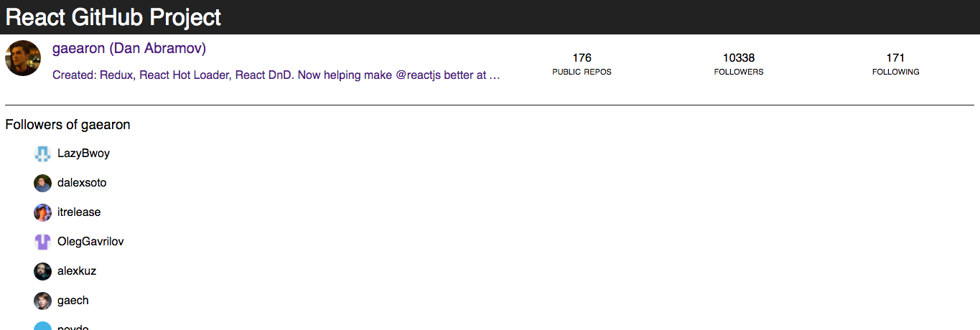This screenshot has width=980, height=330.
Task: Select the partially visible blue avatar
Action: (x=42, y=326)
